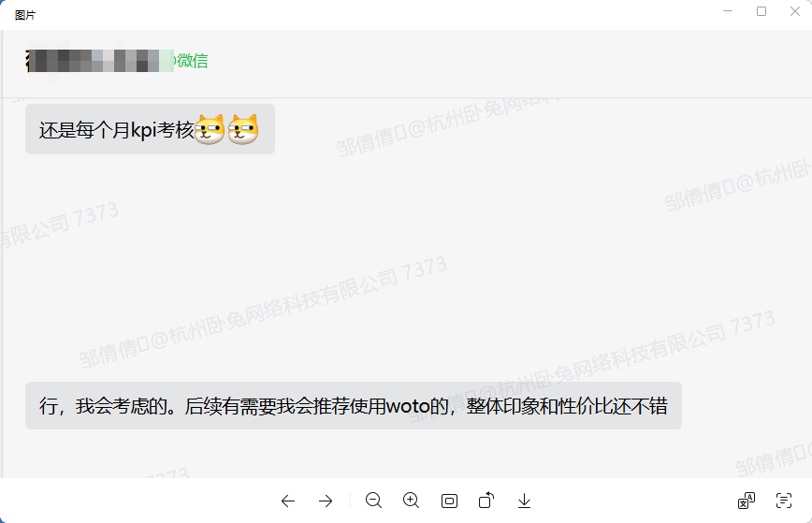
Task: Click the word woto in message
Action: [x=409, y=406]
